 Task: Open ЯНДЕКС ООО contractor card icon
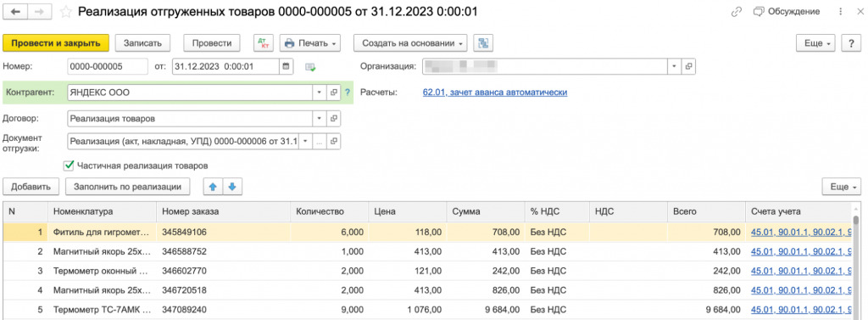334,93
